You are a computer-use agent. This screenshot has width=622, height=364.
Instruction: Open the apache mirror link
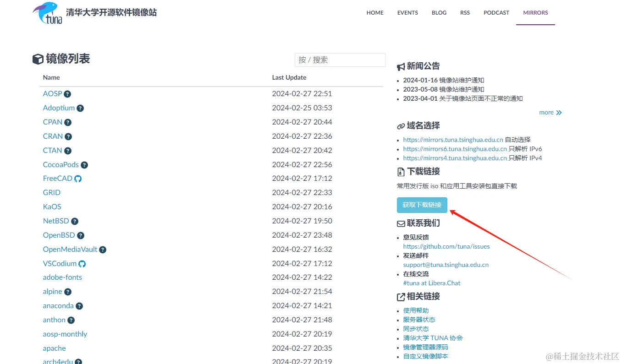(55, 348)
